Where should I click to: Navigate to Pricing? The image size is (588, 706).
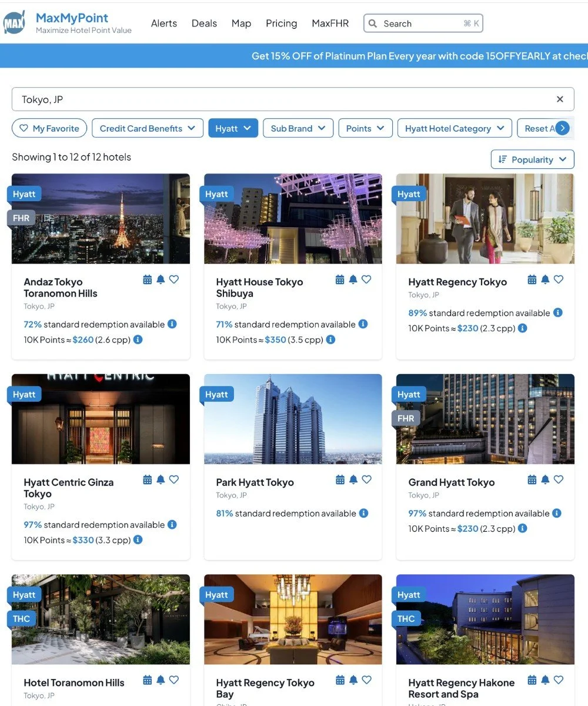tap(281, 24)
